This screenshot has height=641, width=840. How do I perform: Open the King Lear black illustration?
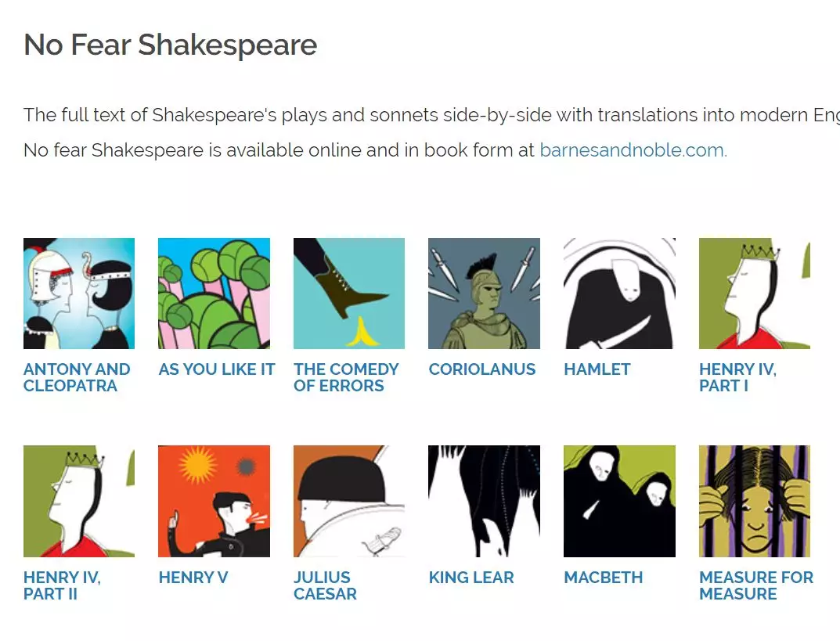coord(484,501)
